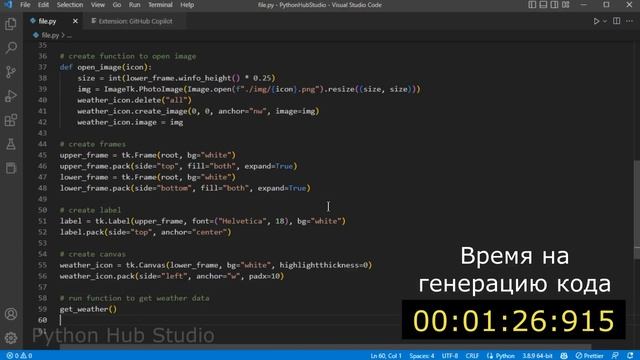640x360 pixels.
Task: Open the Terminal menu
Action: tap(160, 5)
